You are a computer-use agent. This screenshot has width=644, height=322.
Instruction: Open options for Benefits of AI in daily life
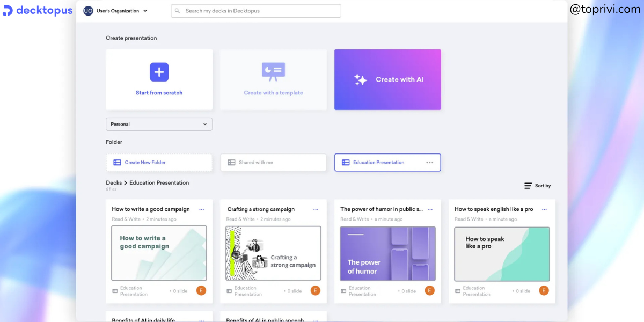click(201, 320)
